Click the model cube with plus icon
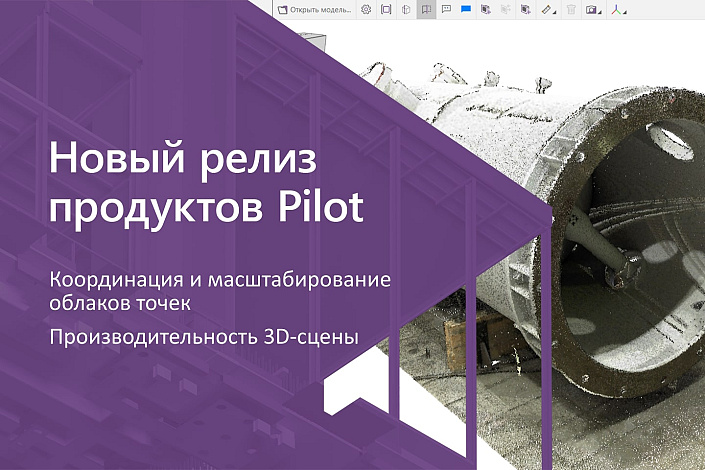This screenshot has height=470, width=705. 523,10
